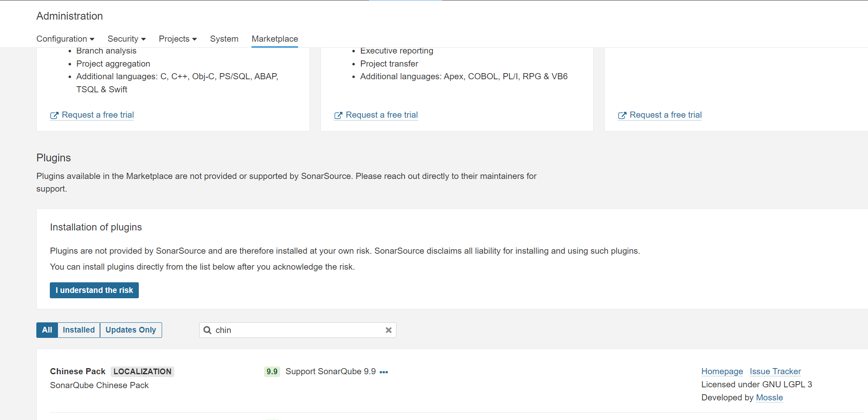
Task: Click the Branch analysis list item
Action: tap(106, 51)
